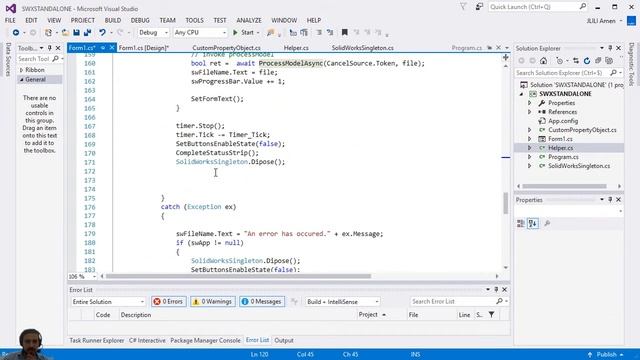640x360 pixels.
Task: Open the Entire Solution scope dropdown
Action: pos(108,302)
